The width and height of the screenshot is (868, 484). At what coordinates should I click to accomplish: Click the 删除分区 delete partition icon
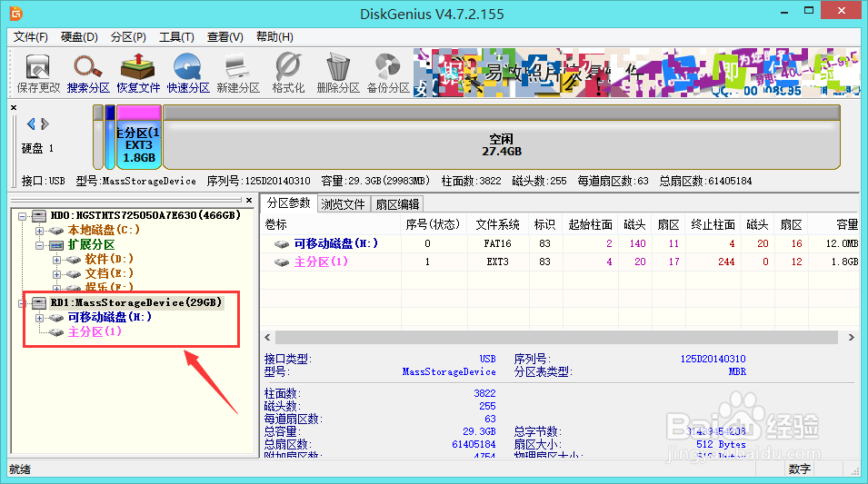[338, 73]
